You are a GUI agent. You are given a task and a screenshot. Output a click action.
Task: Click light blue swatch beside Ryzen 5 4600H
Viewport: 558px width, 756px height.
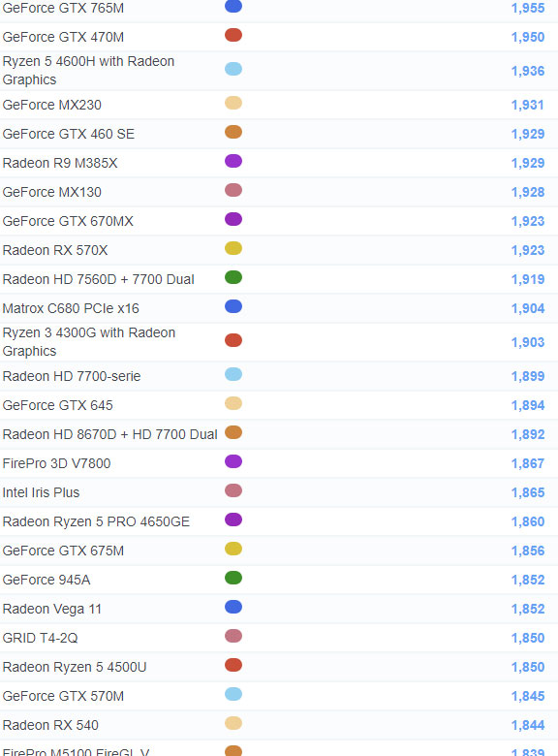(x=233, y=69)
